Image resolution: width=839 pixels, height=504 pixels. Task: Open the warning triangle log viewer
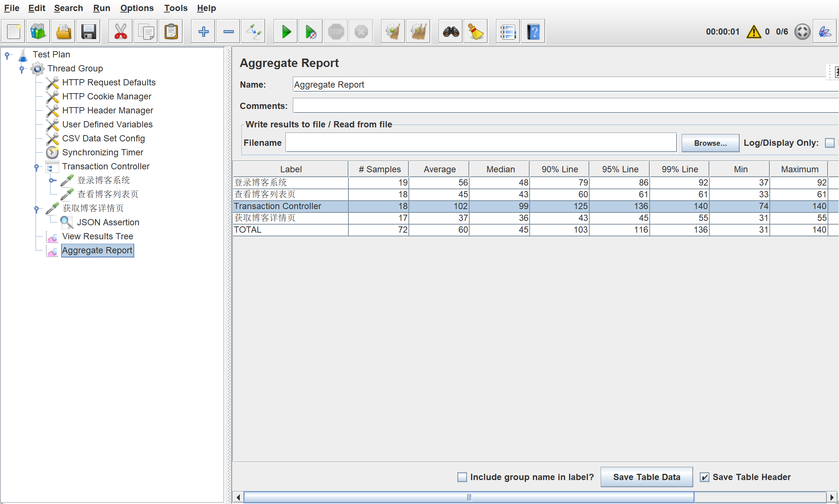click(x=754, y=32)
